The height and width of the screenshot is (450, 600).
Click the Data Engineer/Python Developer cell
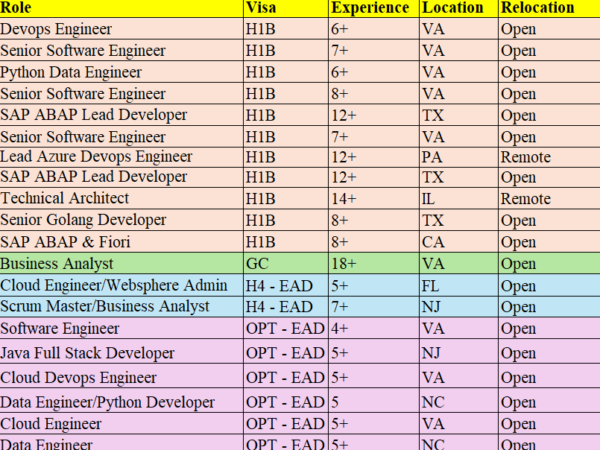[x=107, y=402]
